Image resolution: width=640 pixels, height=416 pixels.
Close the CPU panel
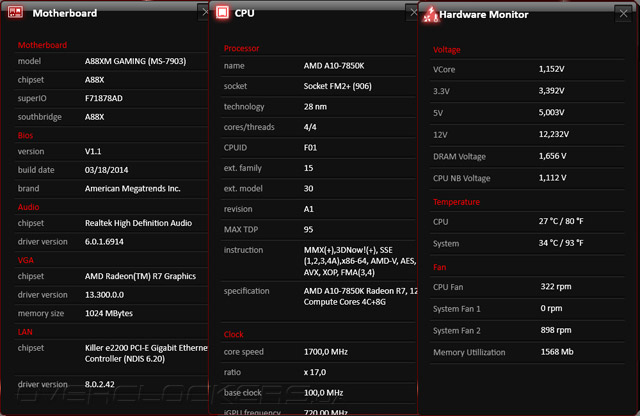(413, 12)
